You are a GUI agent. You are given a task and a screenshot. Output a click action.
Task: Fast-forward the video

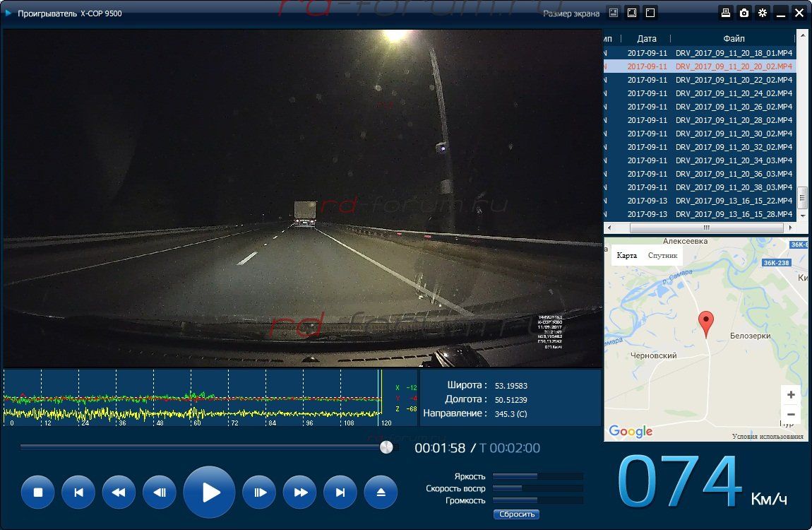coord(300,493)
